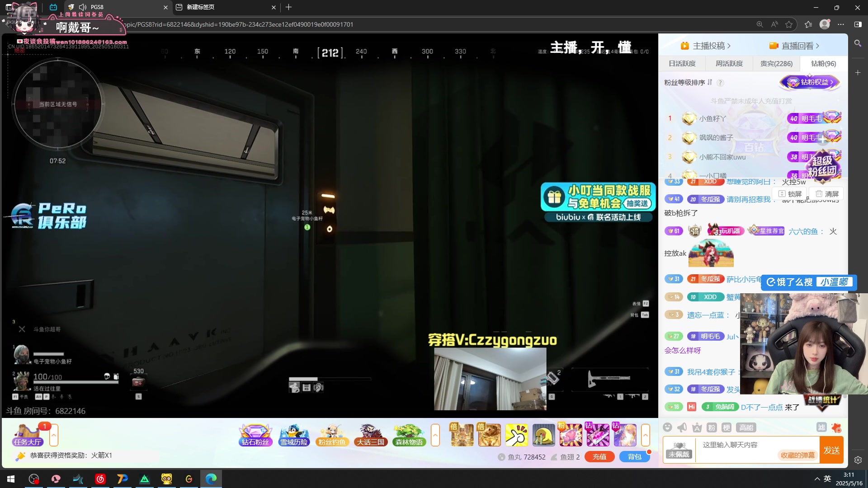Click the 清屏 clear chat button
Screen dimensions: 868x488
tap(827, 194)
